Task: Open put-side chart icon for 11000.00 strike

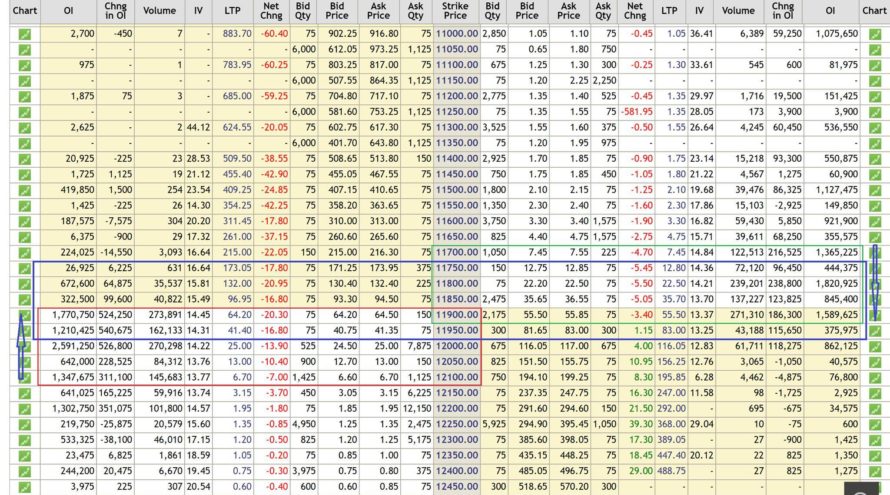Action: tap(875, 34)
